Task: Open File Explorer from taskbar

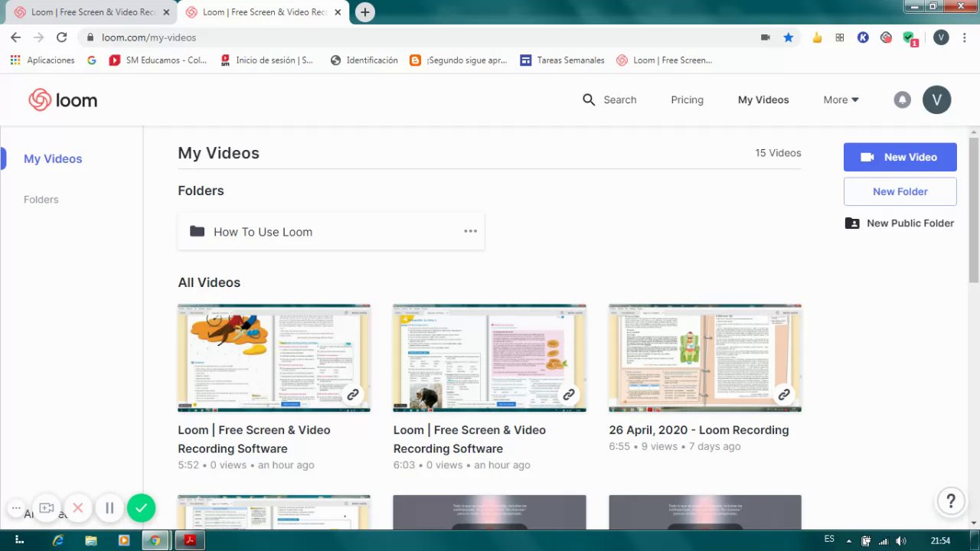Action: pyautogui.click(x=91, y=540)
